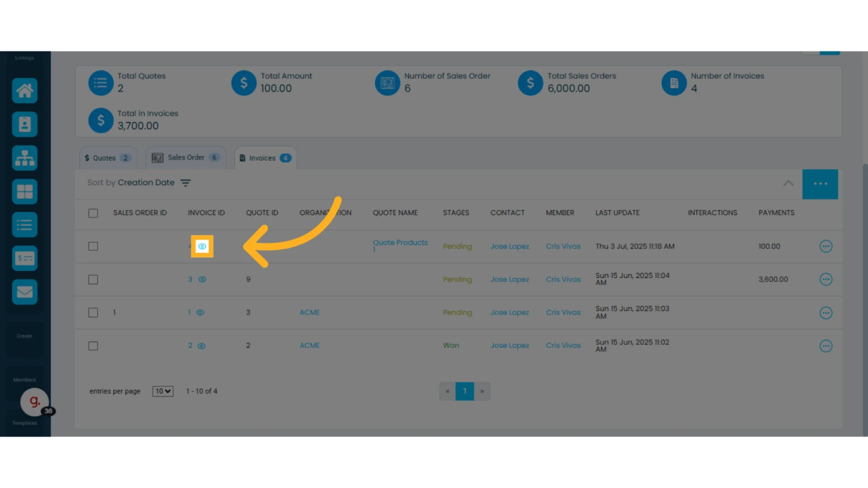This screenshot has width=868, height=488.
Task: Click the Sort by Creation Date label
Action: point(131,183)
